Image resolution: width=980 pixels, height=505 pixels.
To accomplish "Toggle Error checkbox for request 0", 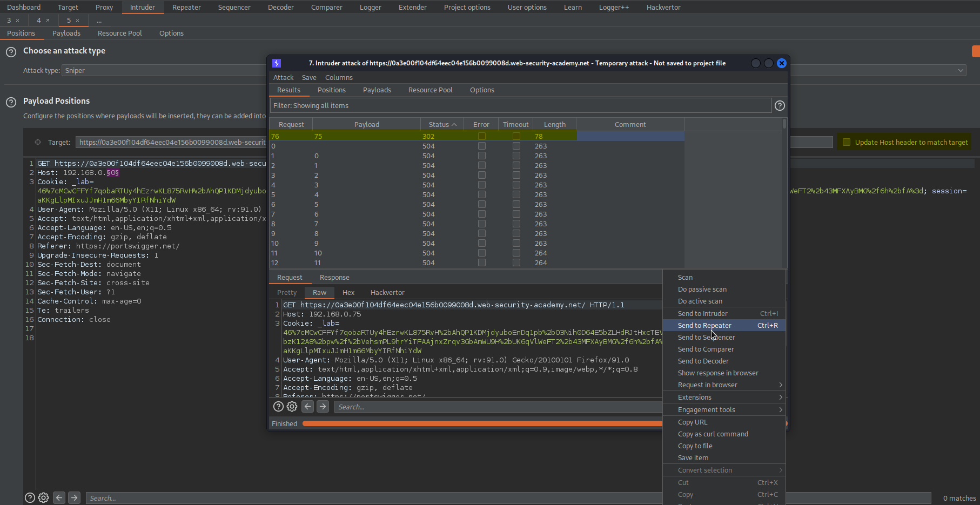I will click(x=482, y=146).
